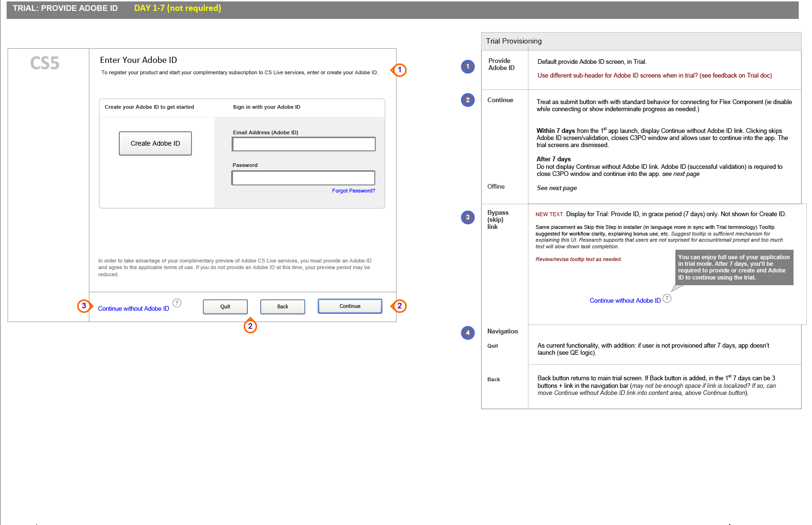Image resolution: width=812 pixels, height=525 pixels.
Task: Click the TRIAL: PROVIDE ADOBE ID header
Action: 65,8
